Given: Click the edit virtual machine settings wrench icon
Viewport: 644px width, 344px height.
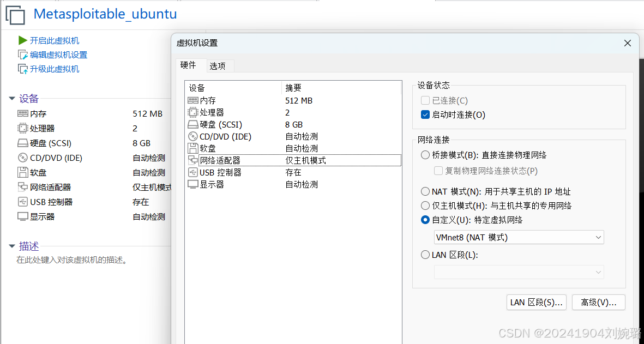Looking at the screenshot, I should click(x=22, y=55).
